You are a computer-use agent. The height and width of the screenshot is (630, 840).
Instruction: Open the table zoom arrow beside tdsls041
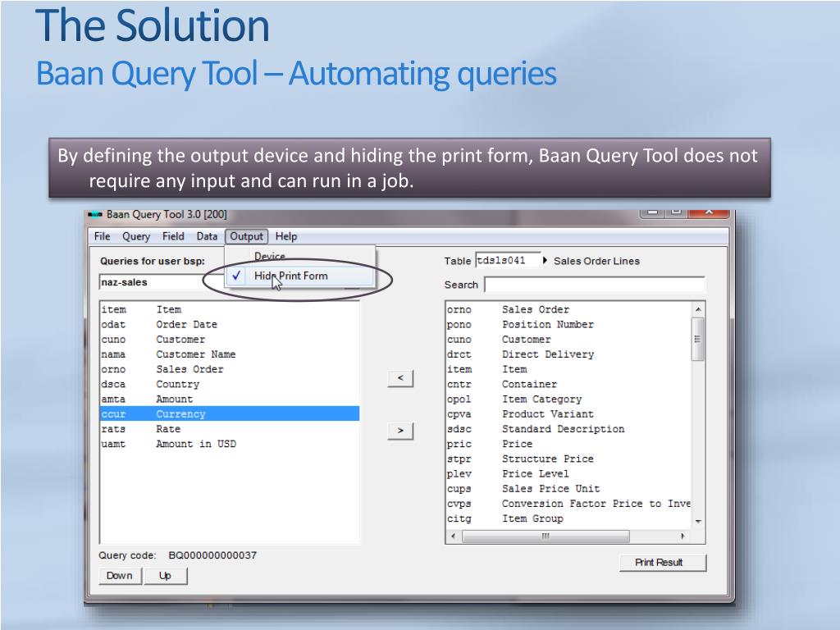tap(545, 260)
